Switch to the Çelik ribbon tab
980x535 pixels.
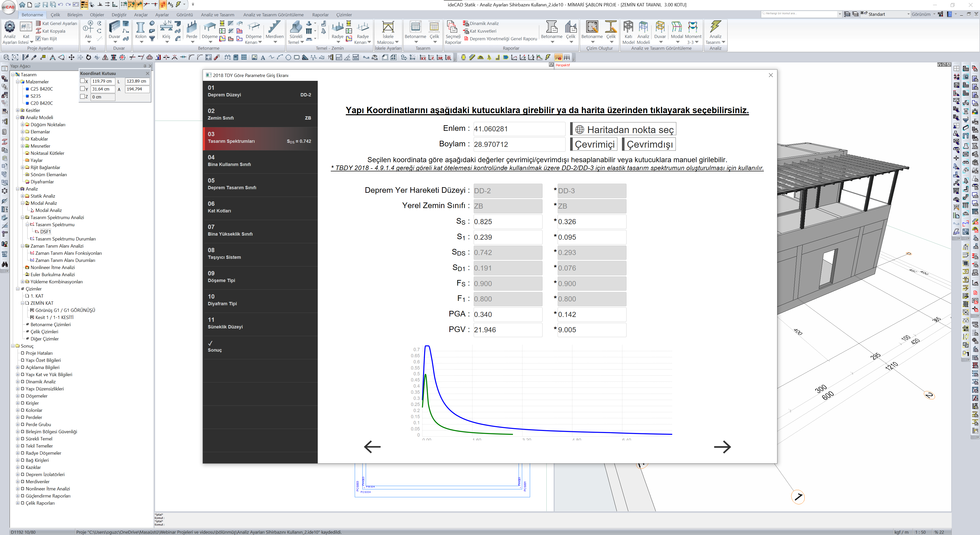point(56,15)
